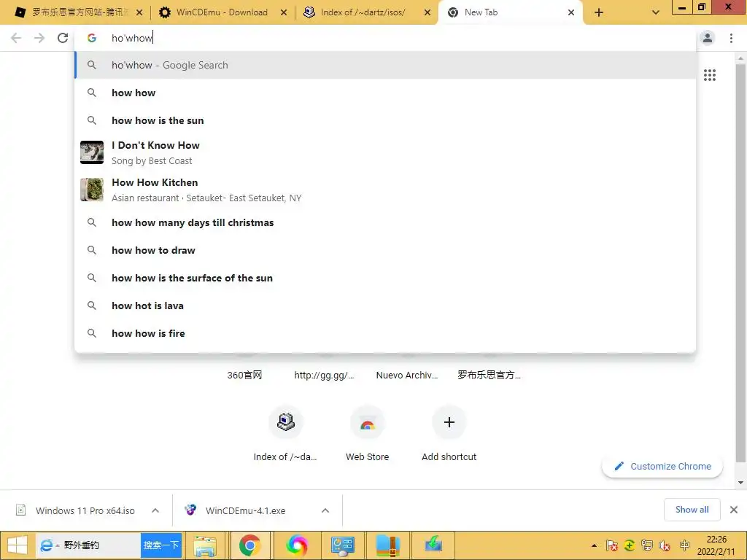Click the Customize Chrome button

click(x=662, y=466)
